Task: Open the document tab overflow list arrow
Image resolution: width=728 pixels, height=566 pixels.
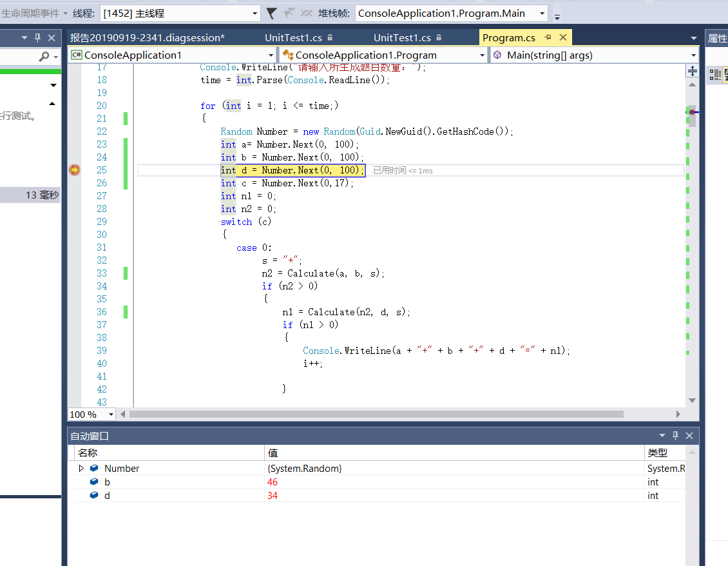Action: [694, 38]
